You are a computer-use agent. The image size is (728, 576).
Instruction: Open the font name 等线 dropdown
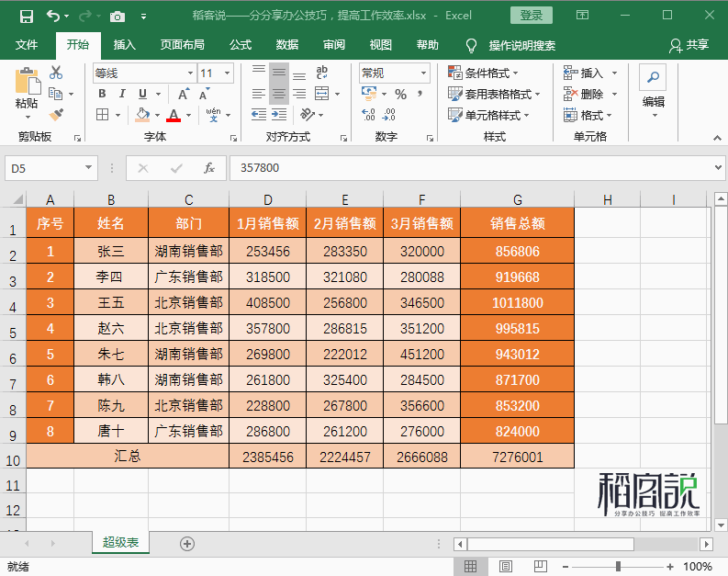tap(190, 73)
